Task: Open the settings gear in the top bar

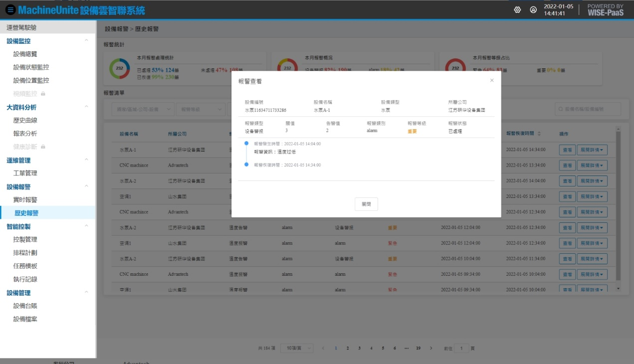Action: pos(517,10)
